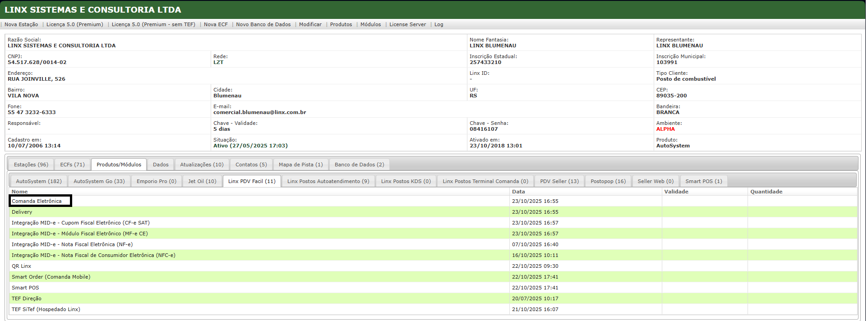Image resolution: width=868 pixels, height=321 pixels.
Task: Open Linx Postos KDS (0) sub-tab
Action: tap(406, 181)
